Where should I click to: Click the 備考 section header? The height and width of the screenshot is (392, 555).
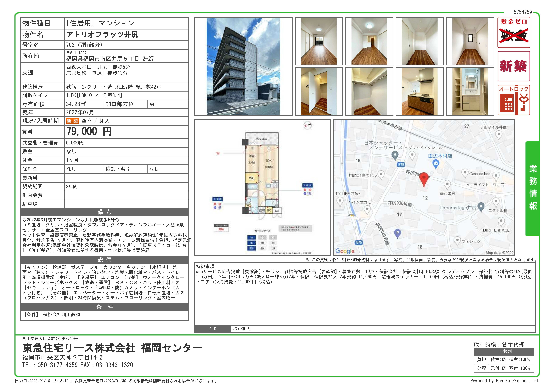click(x=105, y=212)
